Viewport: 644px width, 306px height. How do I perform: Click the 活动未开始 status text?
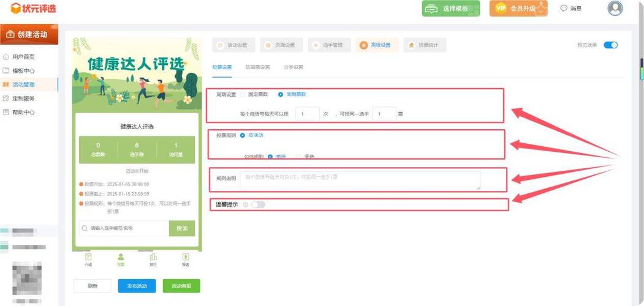click(137, 171)
